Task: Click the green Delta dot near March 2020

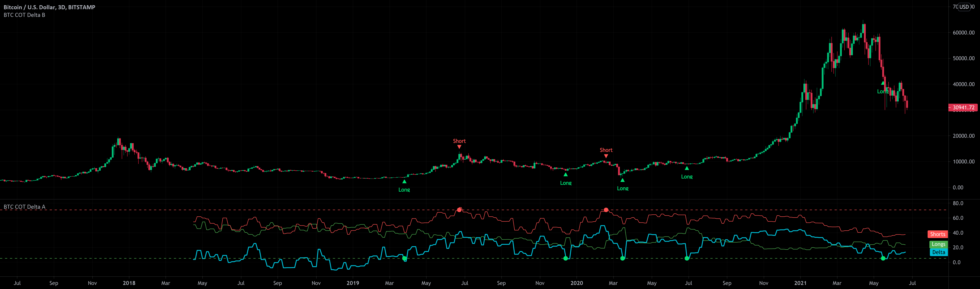Action: (622, 258)
